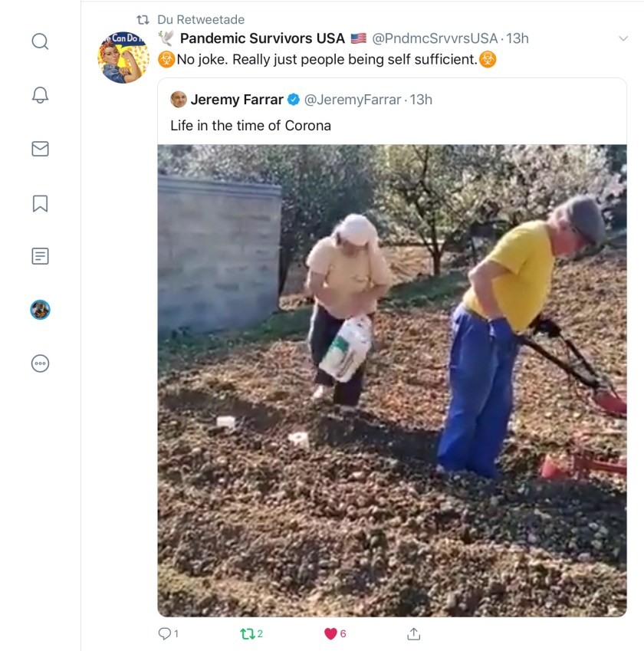Open Messages envelope icon
644x651 pixels.
40,149
